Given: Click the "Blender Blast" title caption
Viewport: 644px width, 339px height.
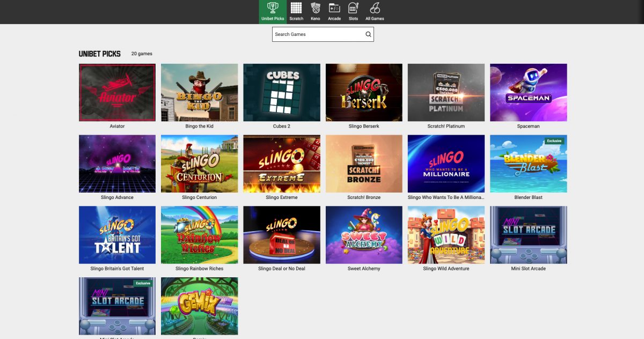Looking at the screenshot, I should pyautogui.click(x=529, y=197).
